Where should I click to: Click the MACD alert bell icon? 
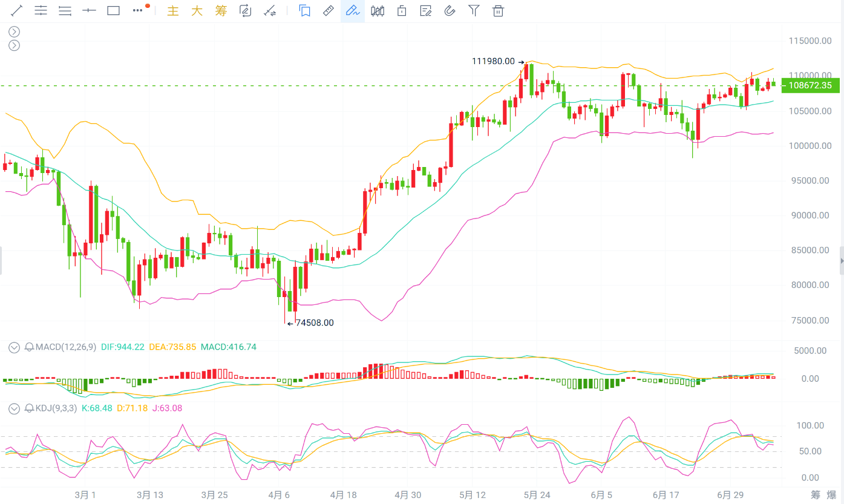point(29,347)
